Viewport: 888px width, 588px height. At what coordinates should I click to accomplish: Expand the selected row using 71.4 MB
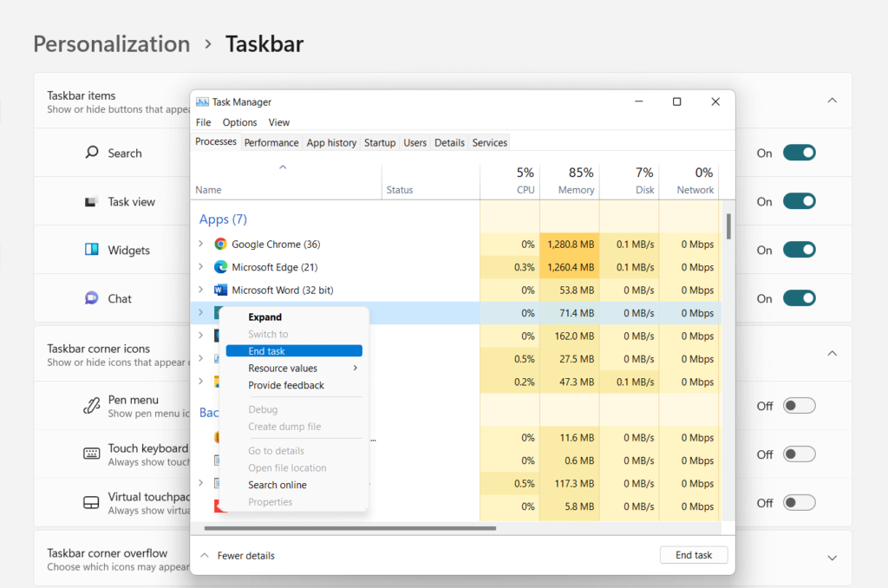pos(200,312)
